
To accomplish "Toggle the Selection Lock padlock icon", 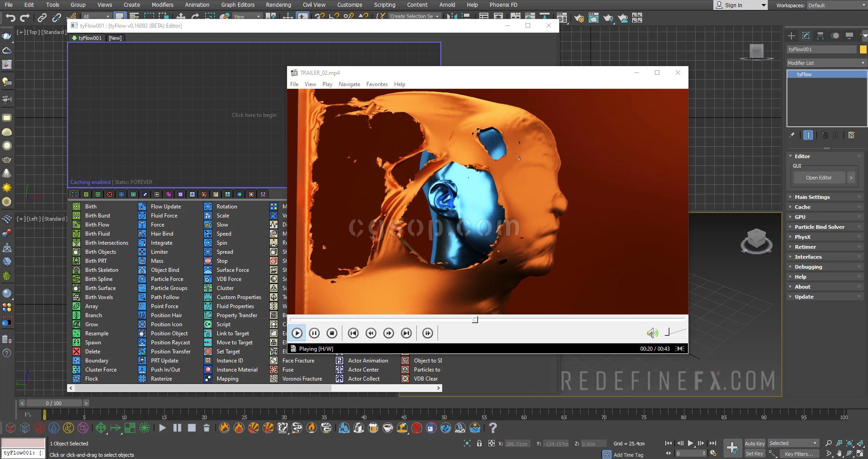I will 479,444.
